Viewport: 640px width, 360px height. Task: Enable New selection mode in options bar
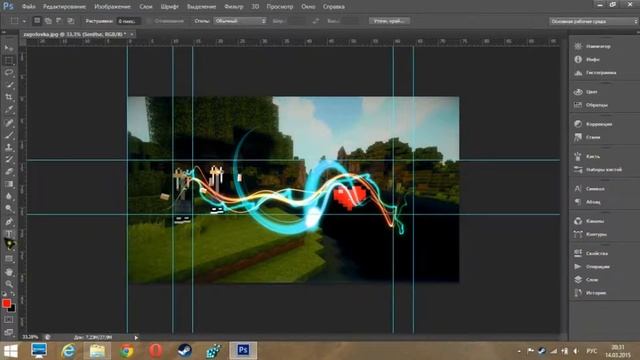(x=37, y=20)
